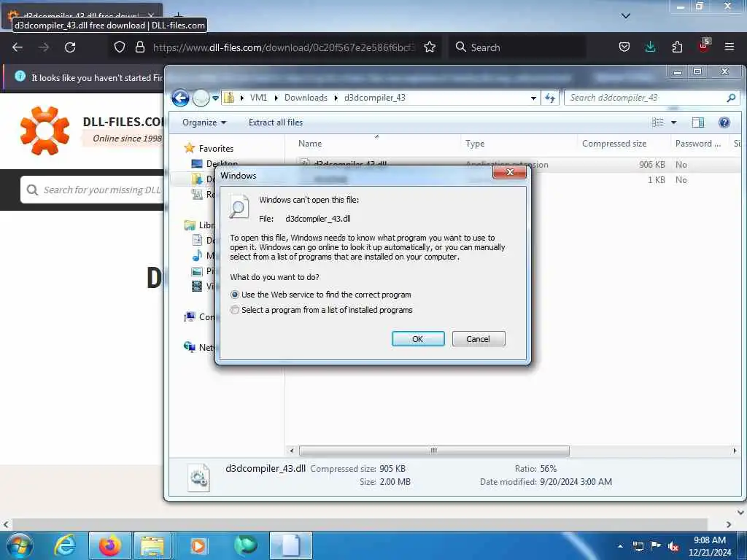The width and height of the screenshot is (747, 560).
Task: Click the taskbar clock 9:08 AM
Action: pos(709,540)
